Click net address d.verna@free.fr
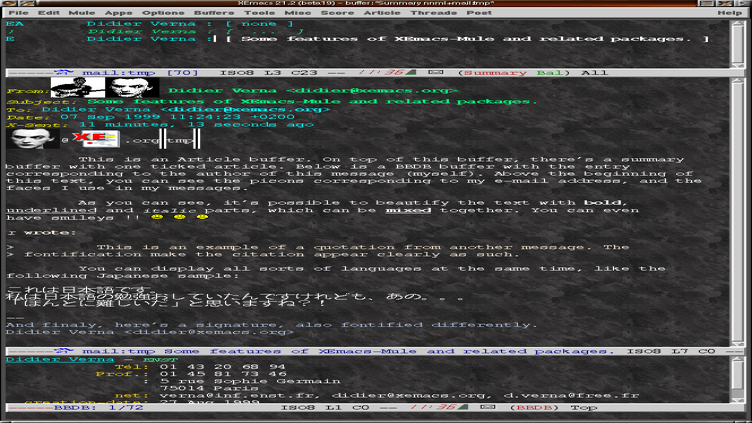The width and height of the screenshot is (752, 423). tap(571, 396)
